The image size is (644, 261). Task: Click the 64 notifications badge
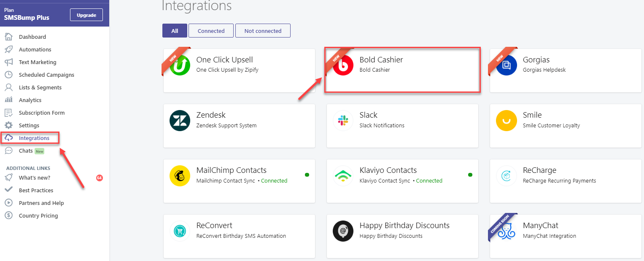100,178
